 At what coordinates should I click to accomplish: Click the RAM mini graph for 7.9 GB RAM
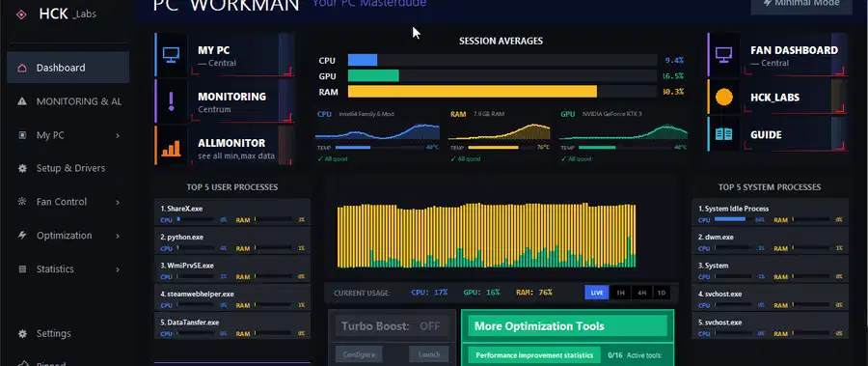tap(500, 131)
